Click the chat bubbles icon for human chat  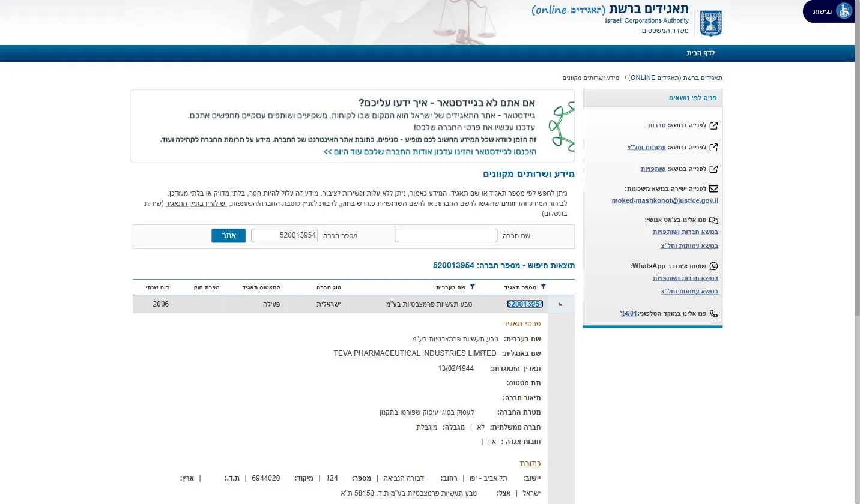click(713, 220)
